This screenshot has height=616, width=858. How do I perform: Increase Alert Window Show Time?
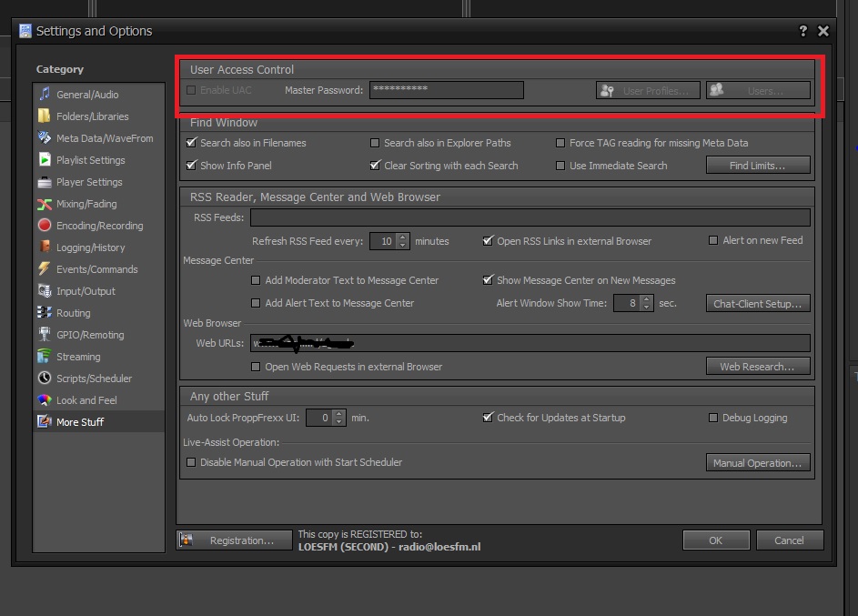pos(647,298)
